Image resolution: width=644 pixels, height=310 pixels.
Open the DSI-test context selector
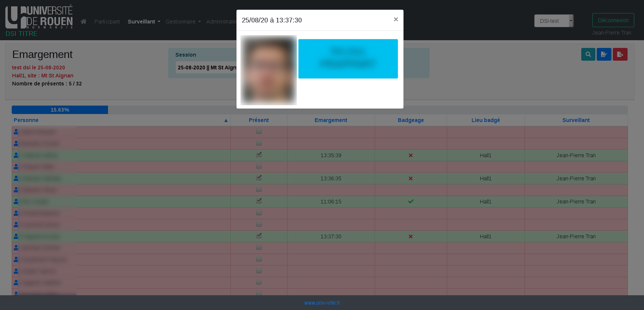click(x=553, y=21)
